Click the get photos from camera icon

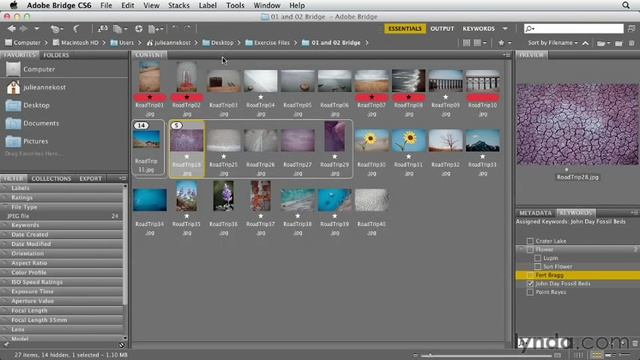click(x=102, y=29)
